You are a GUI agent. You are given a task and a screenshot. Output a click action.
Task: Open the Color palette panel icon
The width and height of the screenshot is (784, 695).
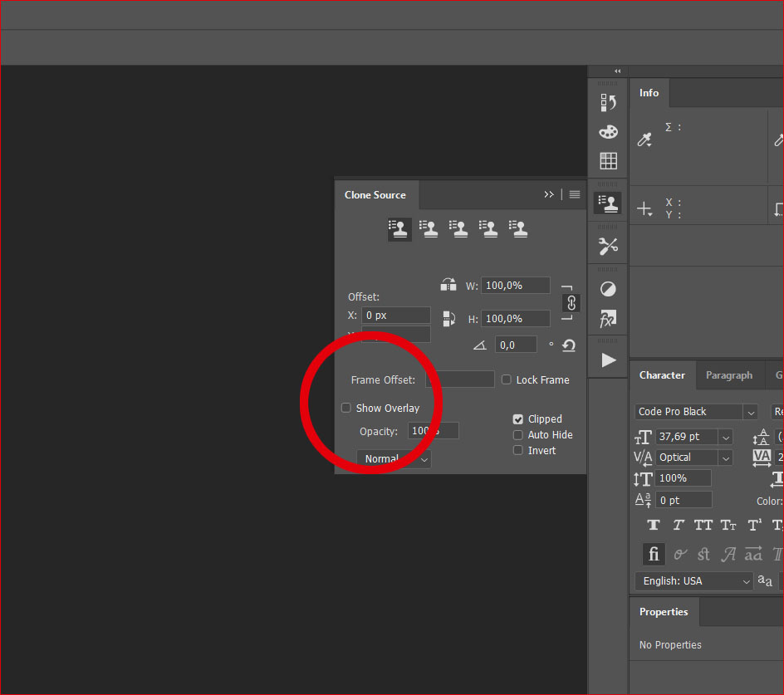[x=608, y=132]
